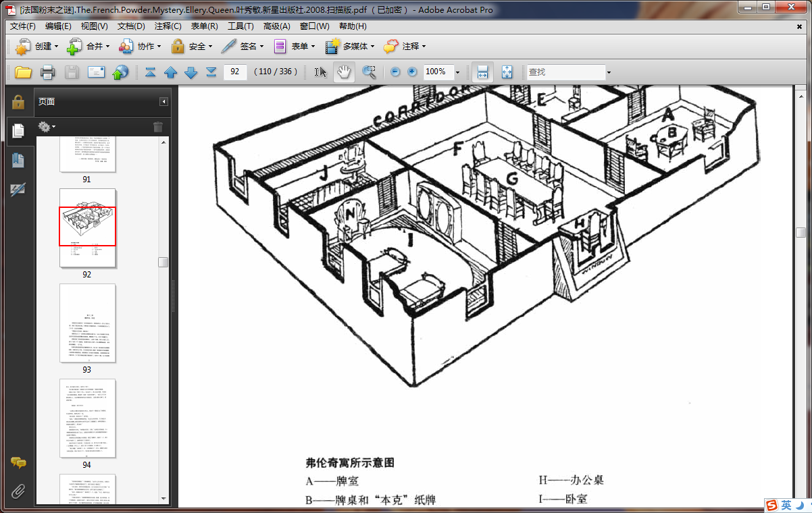The image size is (812, 513).
Task: Open the Security lock panel icon
Action: (18, 102)
